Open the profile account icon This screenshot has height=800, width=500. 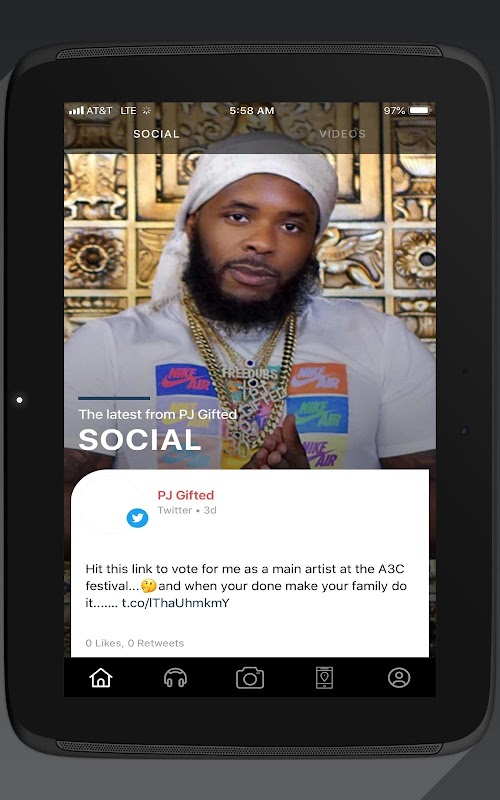point(399,678)
